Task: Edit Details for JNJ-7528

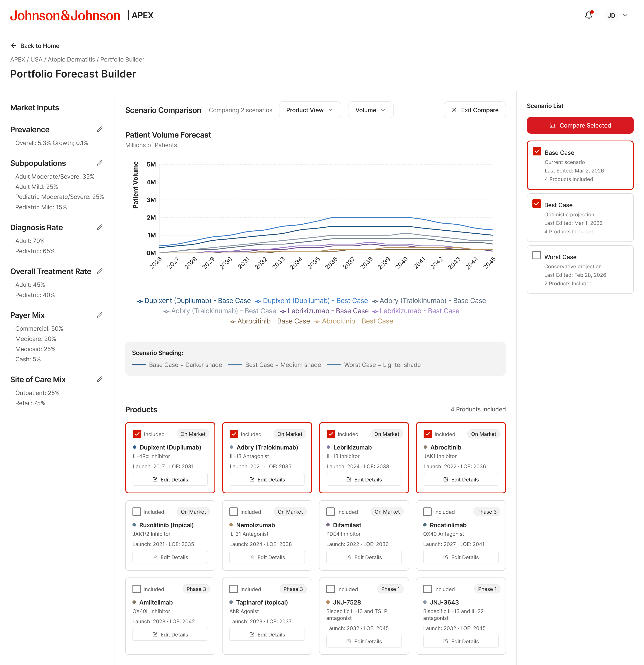Action: (x=364, y=641)
